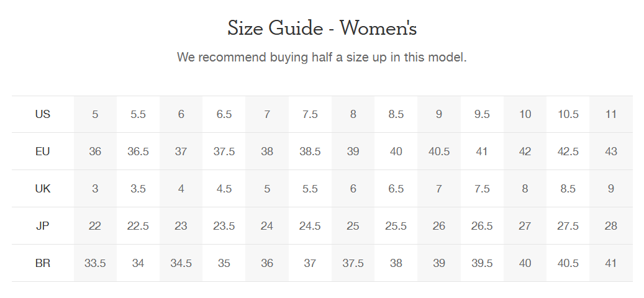Select UK size 4.5 cell
644x298 pixels.
(x=224, y=188)
